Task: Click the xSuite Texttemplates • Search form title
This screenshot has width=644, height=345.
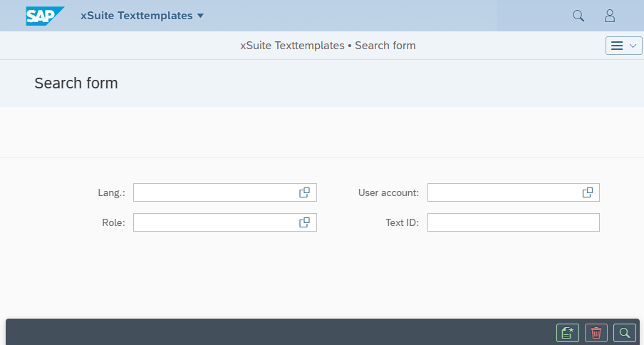Action: coord(328,46)
